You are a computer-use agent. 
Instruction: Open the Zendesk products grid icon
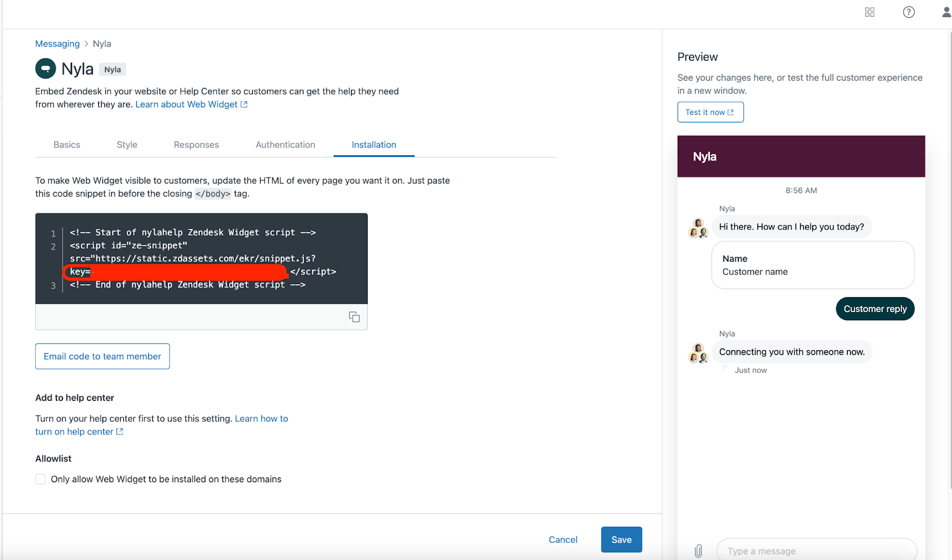(869, 12)
